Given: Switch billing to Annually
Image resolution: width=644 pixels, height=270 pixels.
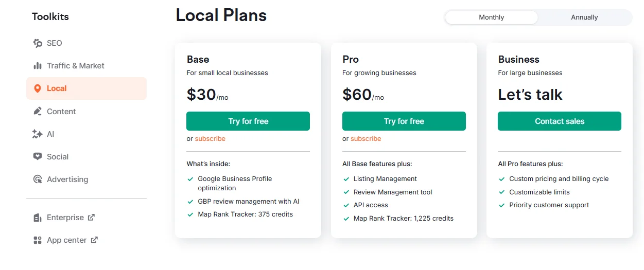Looking at the screenshot, I should coord(584,17).
